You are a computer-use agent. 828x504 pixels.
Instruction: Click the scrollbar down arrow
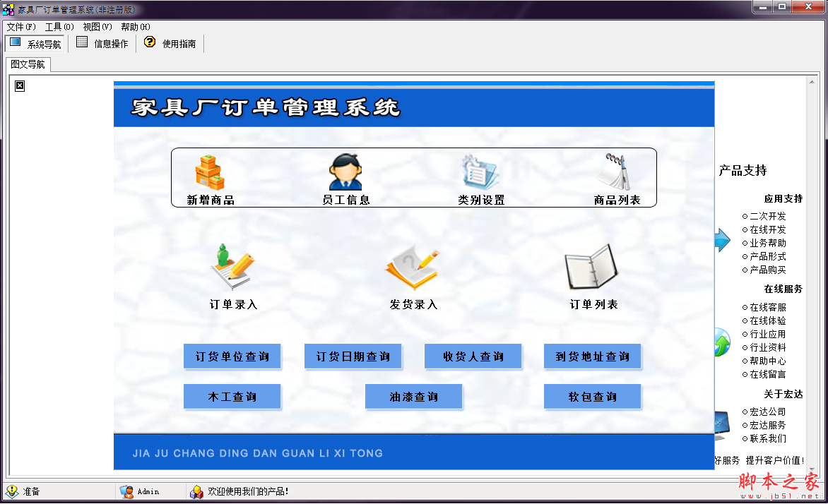(x=812, y=469)
